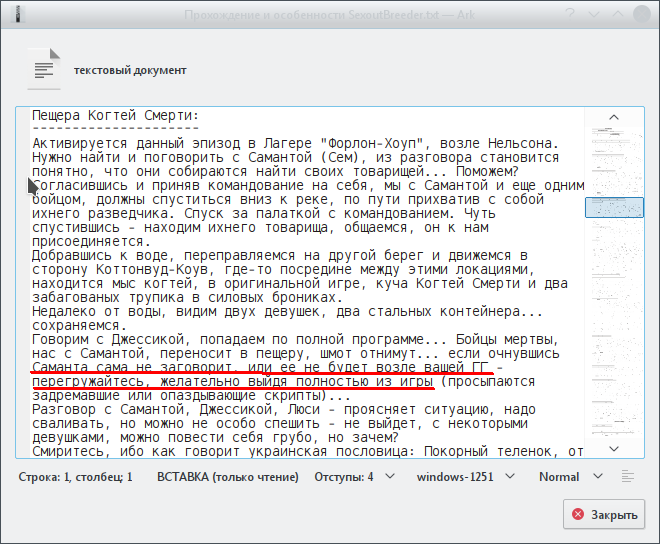This screenshot has width=660, height=544.
Task: Open the Отступы: 4 indentation dropdown
Action: coord(354,477)
